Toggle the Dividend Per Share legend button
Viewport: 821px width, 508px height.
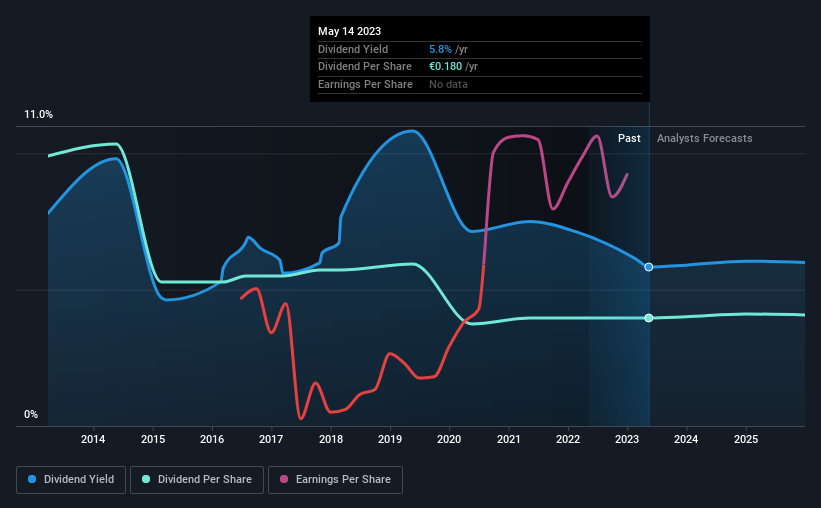pos(197,480)
